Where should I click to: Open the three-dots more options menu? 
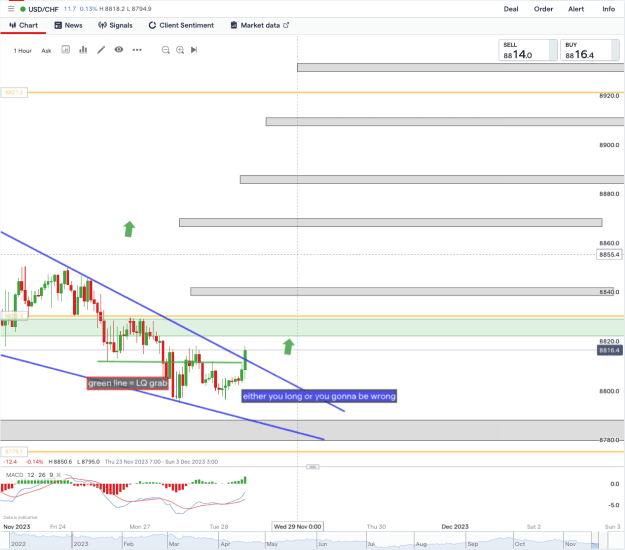coord(137,50)
